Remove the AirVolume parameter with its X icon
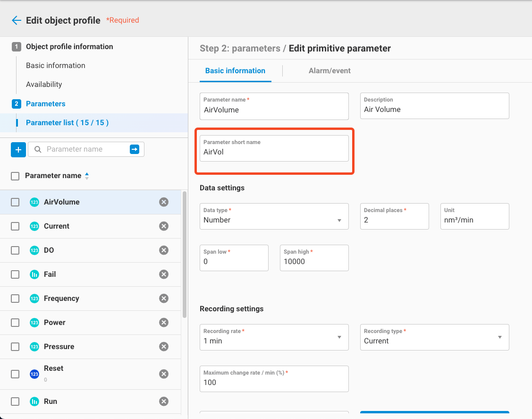Viewport: 532px width, 419px height. (x=164, y=202)
